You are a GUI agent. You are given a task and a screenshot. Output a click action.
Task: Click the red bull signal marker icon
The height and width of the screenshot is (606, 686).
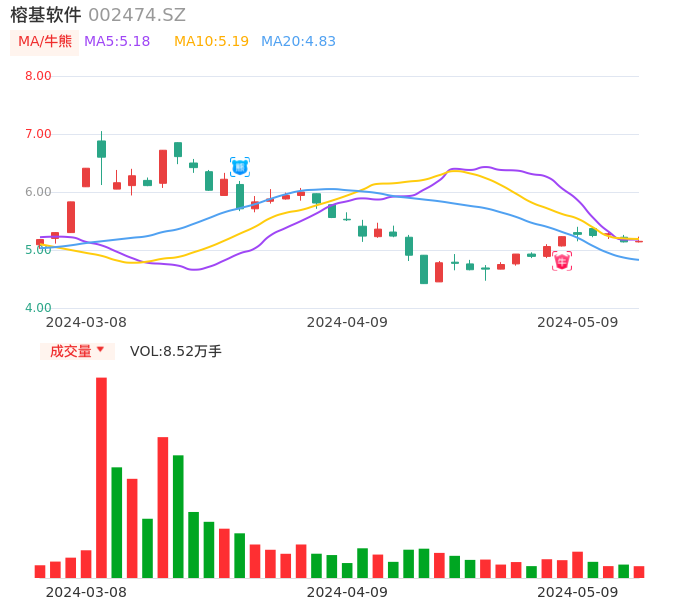(x=562, y=261)
